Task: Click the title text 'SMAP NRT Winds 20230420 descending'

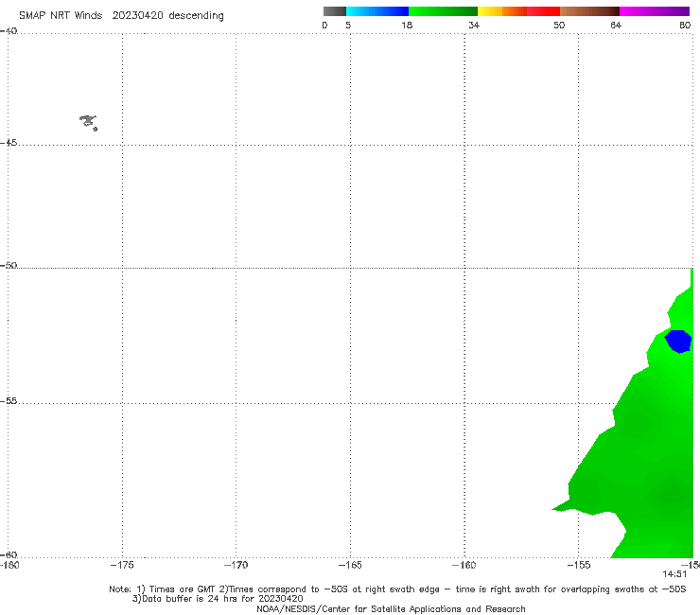Action: [x=121, y=16]
